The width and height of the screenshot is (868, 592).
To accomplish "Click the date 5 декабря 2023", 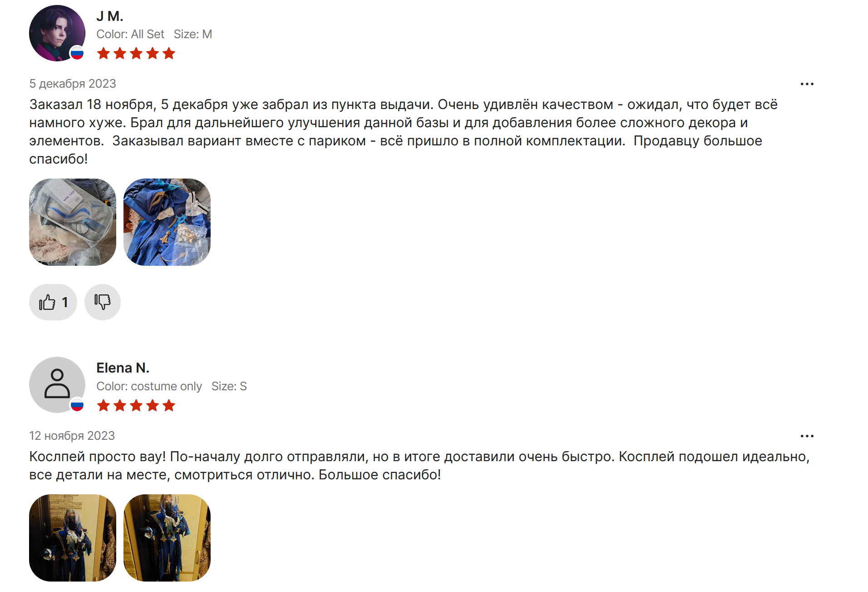I will coord(73,84).
